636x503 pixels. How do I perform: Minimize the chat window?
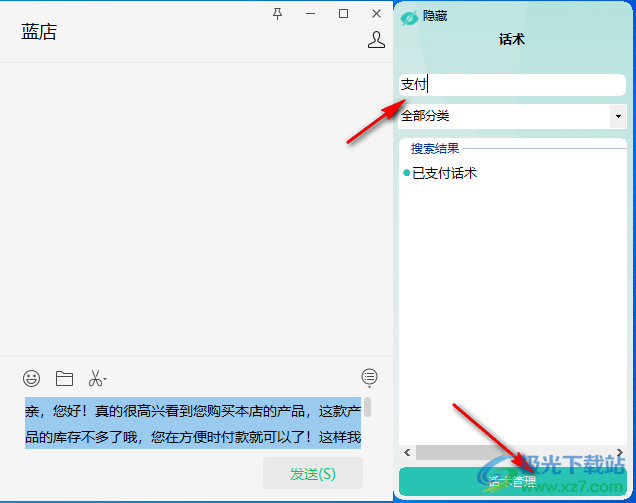311,14
